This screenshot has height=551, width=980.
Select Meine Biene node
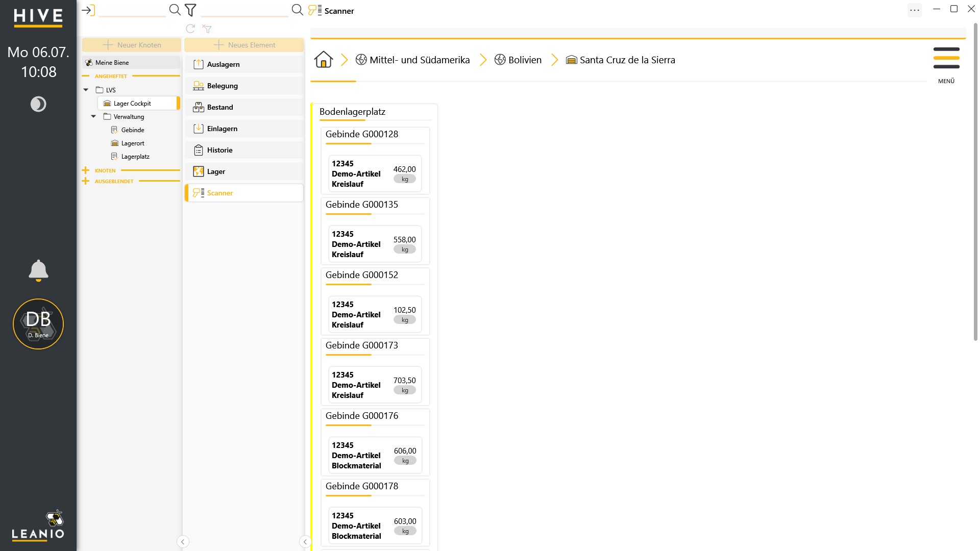click(x=131, y=62)
